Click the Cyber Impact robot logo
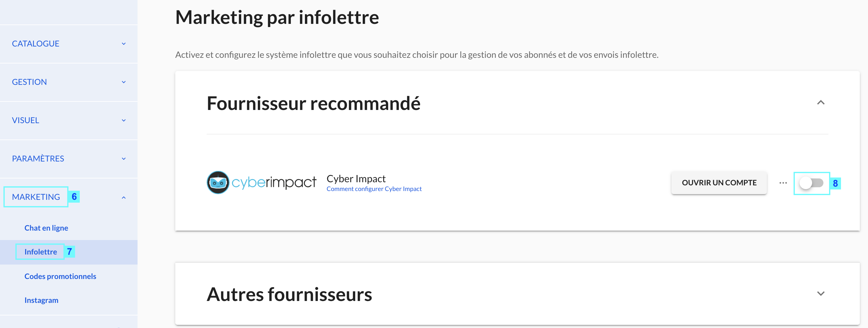The width and height of the screenshot is (868, 328). coord(218,182)
